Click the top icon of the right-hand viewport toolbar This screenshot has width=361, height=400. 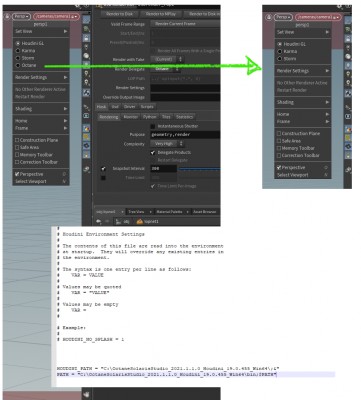tap(348, 21)
